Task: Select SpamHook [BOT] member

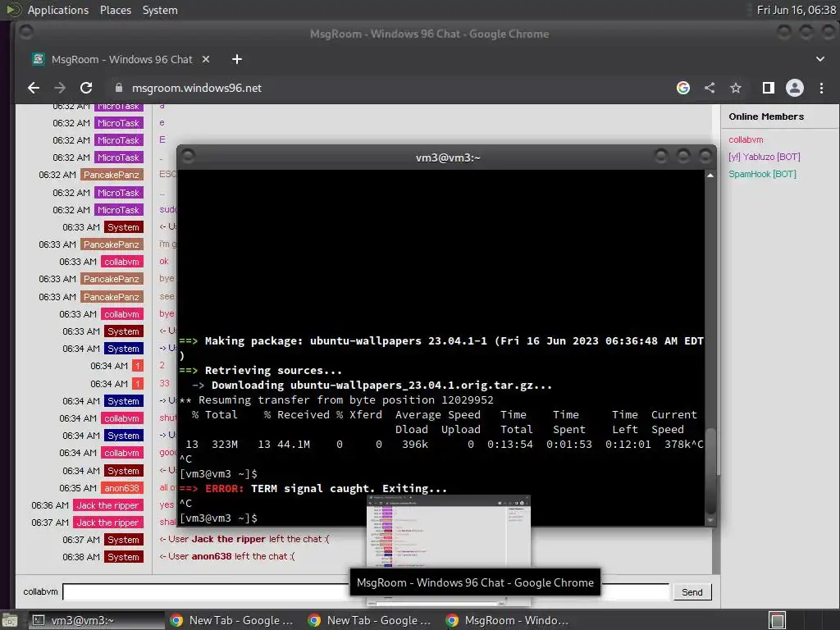Action: [x=762, y=174]
